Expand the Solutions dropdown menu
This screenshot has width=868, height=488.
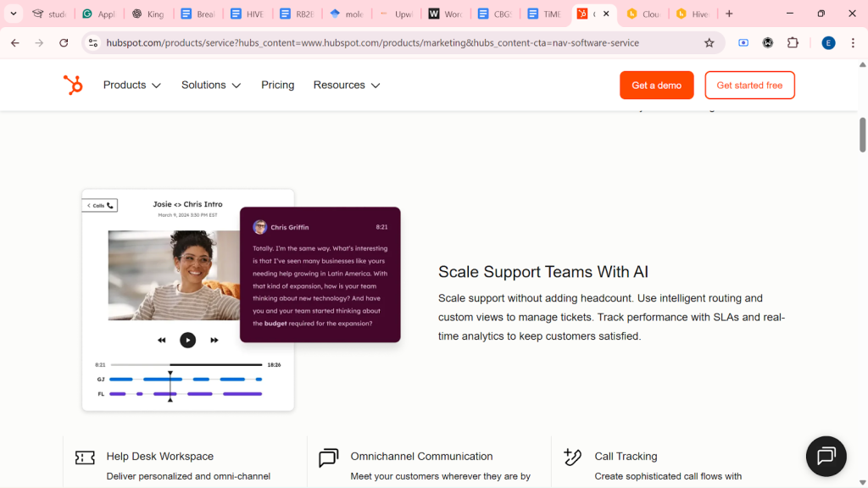211,85
